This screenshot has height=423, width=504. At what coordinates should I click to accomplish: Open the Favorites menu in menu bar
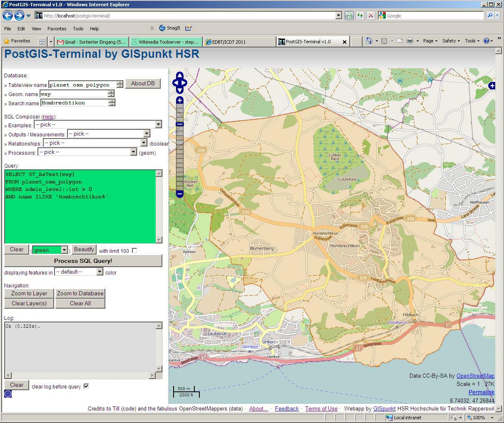click(57, 29)
